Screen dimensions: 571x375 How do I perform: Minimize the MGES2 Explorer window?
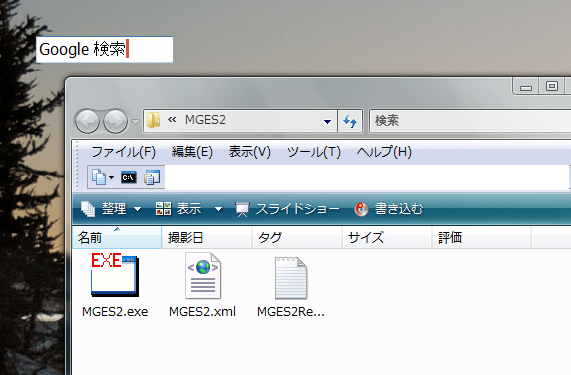525,87
